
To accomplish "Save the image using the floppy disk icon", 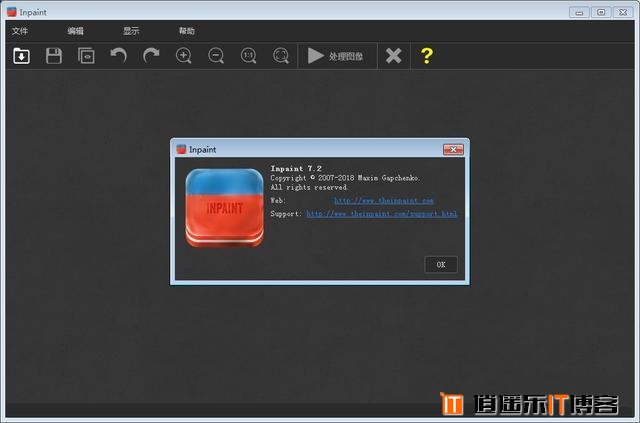I will [x=54, y=56].
